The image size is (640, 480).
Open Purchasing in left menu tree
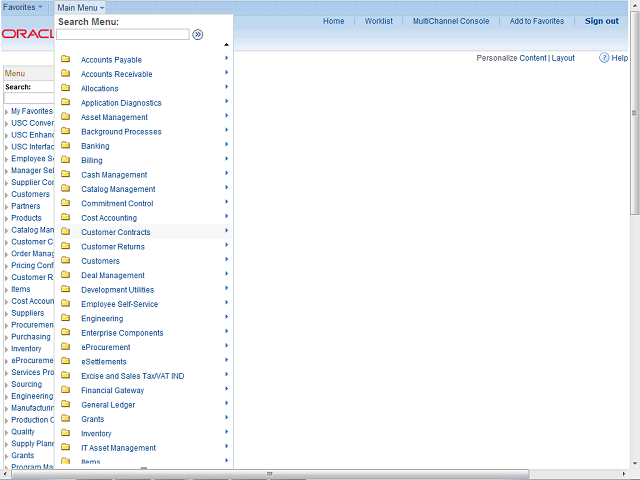[x=31, y=337]
